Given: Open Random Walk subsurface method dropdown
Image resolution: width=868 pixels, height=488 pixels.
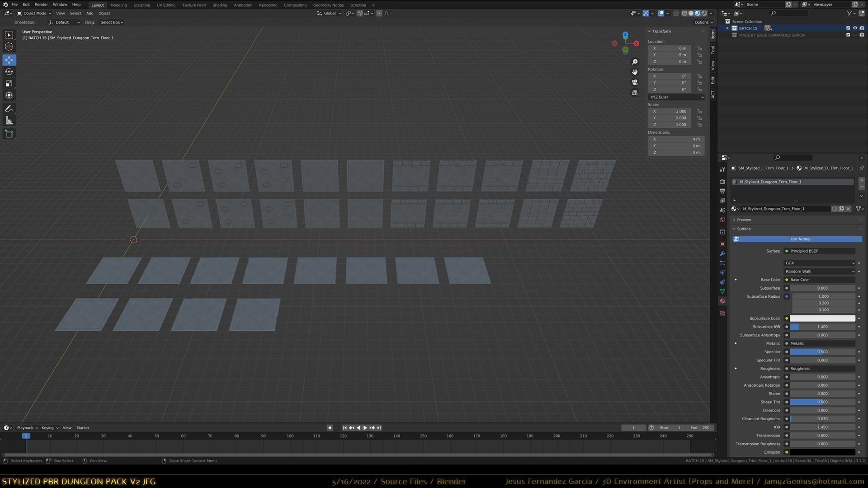Looking at the screenshot, I should pyautogui.click(x=820, y=272).
